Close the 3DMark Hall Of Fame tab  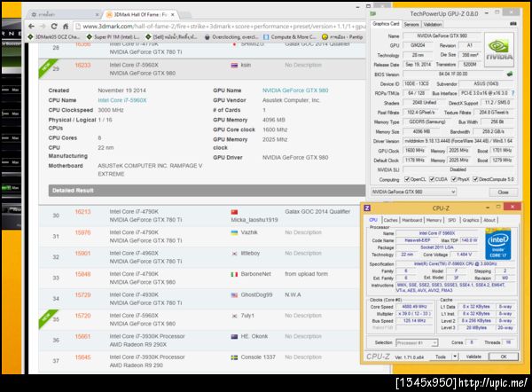(173, 14)
